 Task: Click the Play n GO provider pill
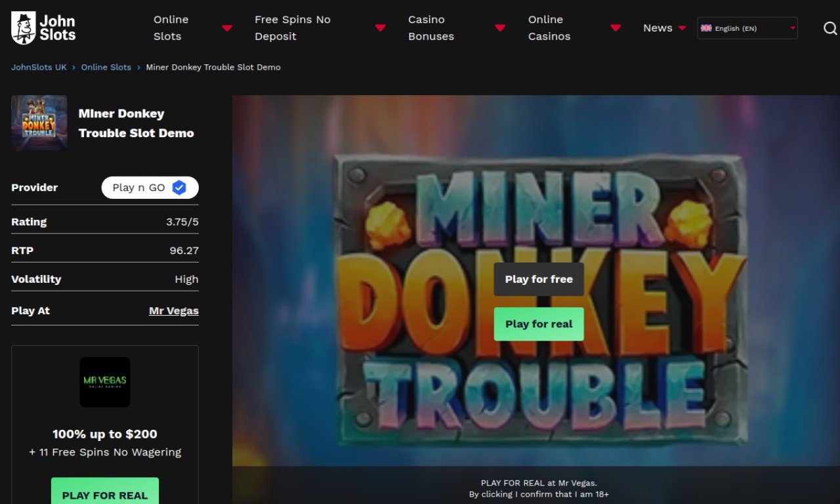(150, 188)
